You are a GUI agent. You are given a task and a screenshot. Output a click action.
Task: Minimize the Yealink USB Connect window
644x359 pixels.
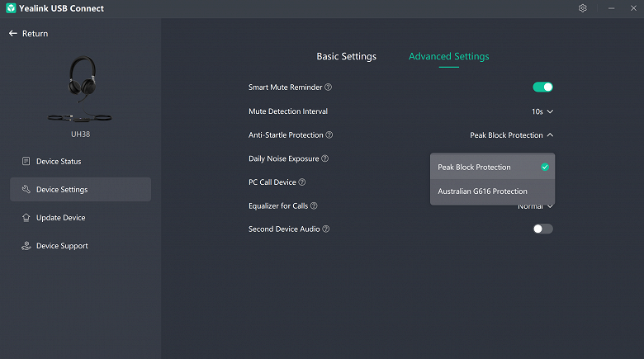pos(611,8)
